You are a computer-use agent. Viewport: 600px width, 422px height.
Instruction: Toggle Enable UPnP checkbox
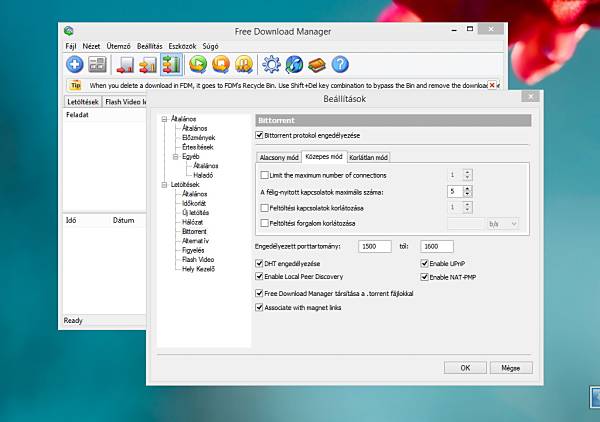click(x=424, y=263)
